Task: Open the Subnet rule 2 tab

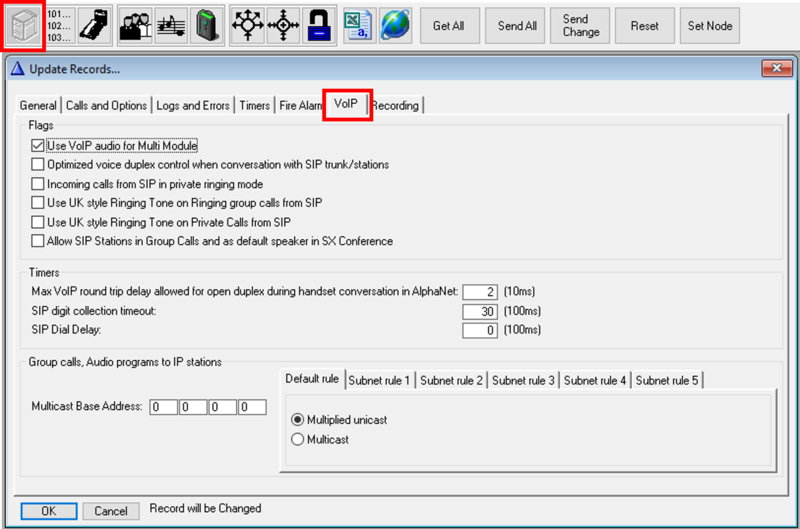Action: click(x=451, y=381)
